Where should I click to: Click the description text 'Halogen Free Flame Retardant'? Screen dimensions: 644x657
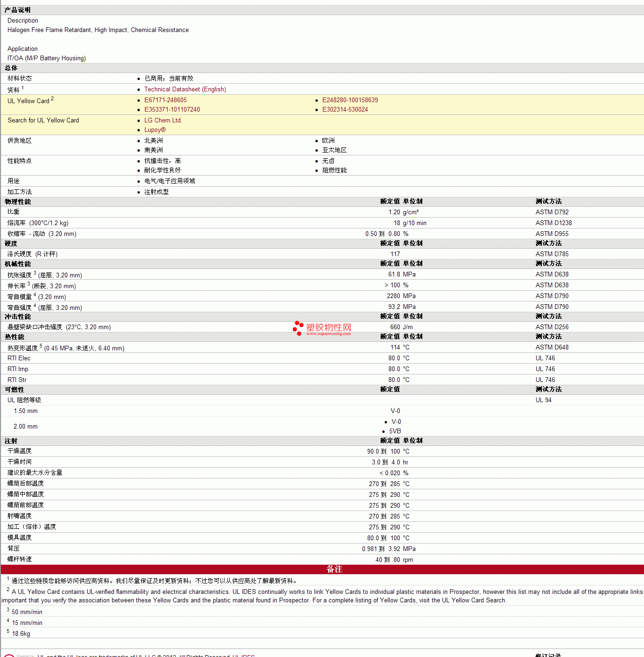(49, 30)
